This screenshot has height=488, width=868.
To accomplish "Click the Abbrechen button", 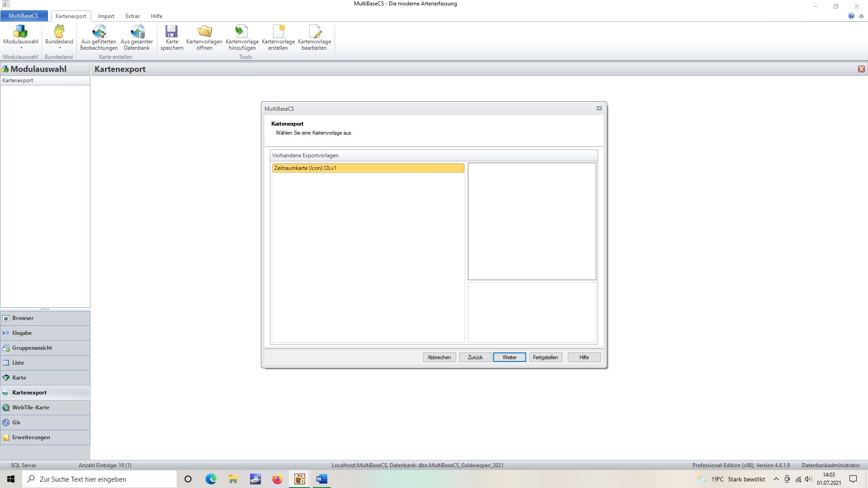I will pos(439,357).
